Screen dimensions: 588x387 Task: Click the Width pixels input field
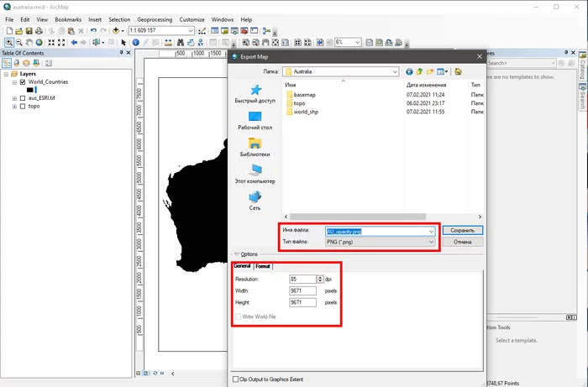[x=302, y=290]
